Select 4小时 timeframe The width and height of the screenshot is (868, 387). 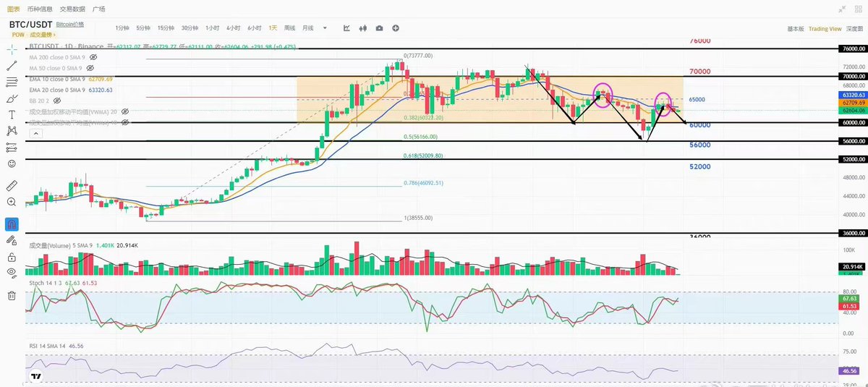point(233,27)
